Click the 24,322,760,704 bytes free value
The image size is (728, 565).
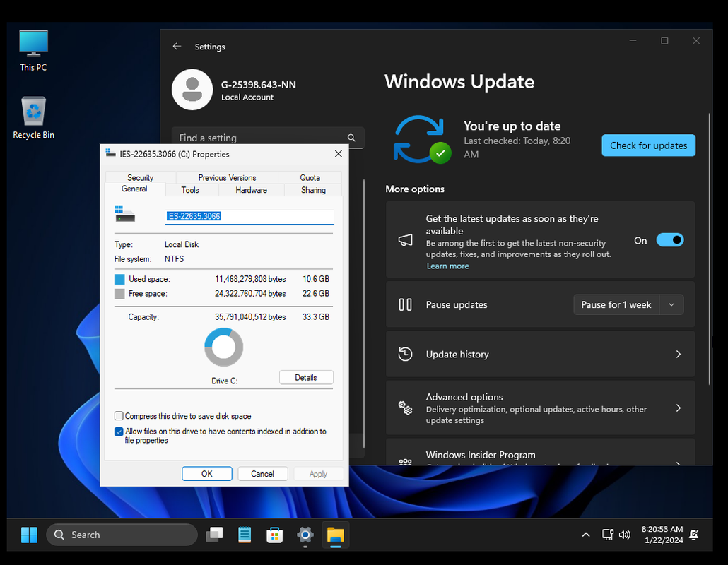point(250,294)
